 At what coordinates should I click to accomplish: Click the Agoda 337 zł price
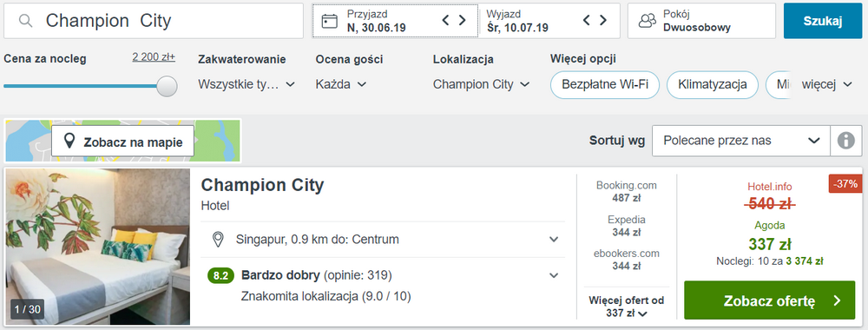pyautogui.click(x=769, y=244)
